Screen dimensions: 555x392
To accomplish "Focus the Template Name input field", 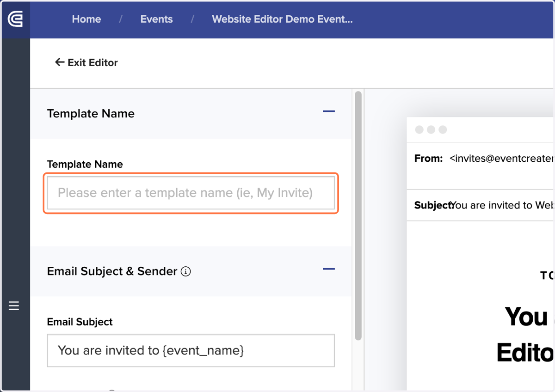I will pos(191,193).
